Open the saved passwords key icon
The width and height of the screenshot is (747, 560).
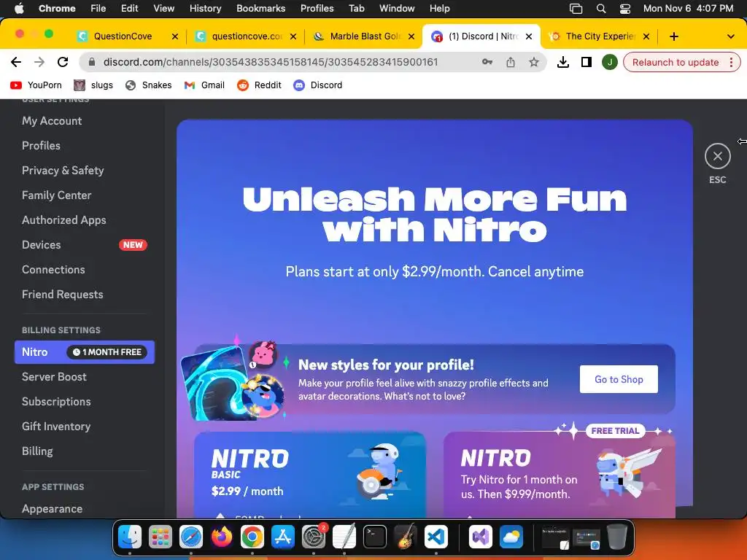pos(487,62)
